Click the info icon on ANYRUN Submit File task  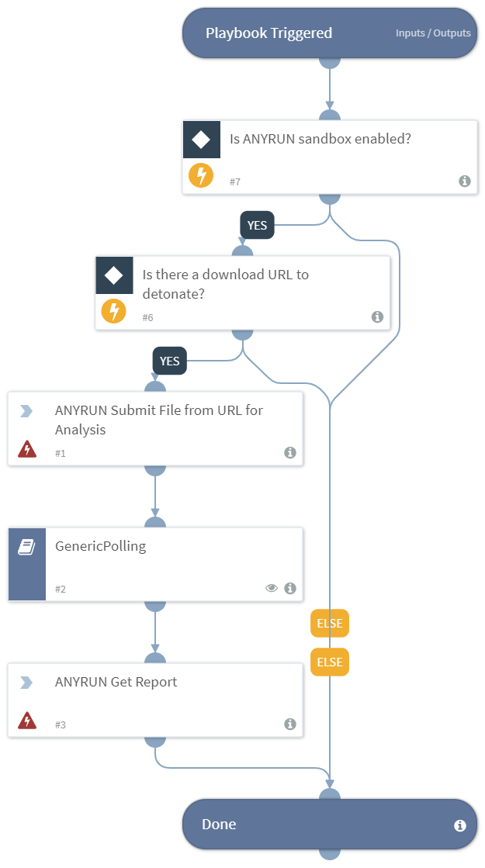pyautogui.click(x=290, y=452)
